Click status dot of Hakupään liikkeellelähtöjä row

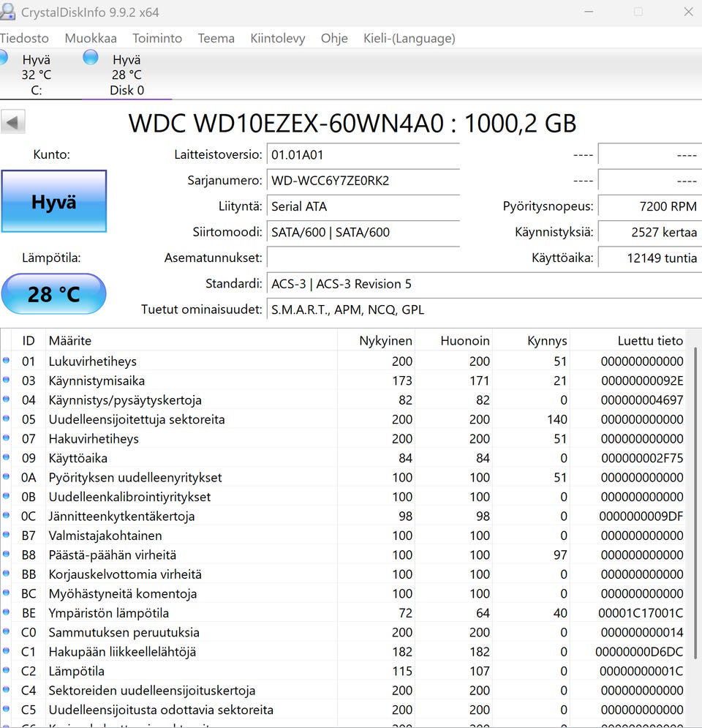6,651
